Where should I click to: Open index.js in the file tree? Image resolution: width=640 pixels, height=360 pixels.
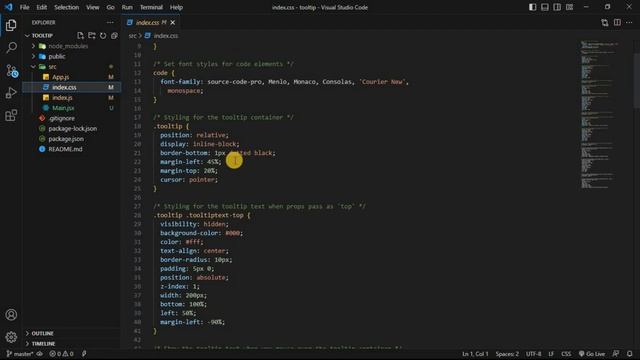(x=62, y=98)
